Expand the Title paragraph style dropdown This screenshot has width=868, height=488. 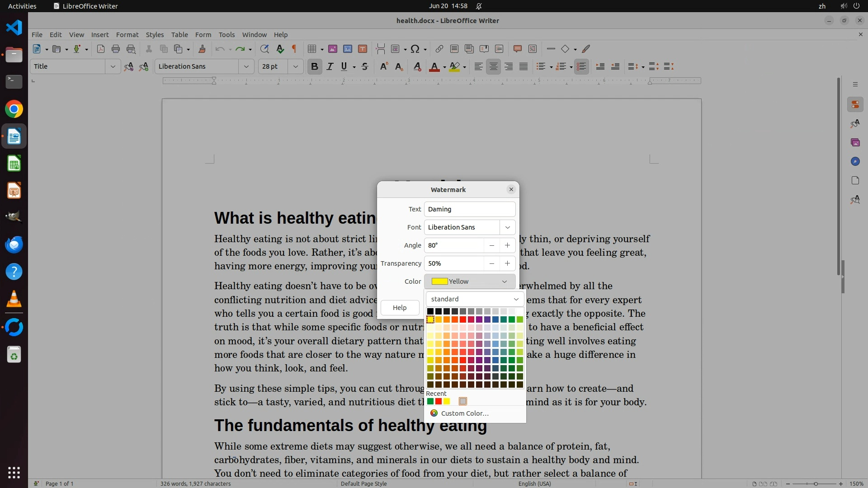point(113,66)
